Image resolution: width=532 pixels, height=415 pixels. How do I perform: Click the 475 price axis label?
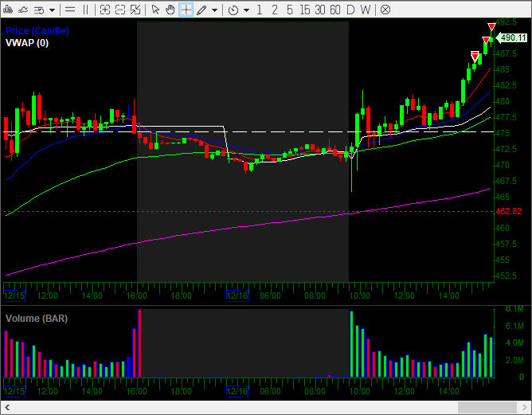(x=503, y=133)
